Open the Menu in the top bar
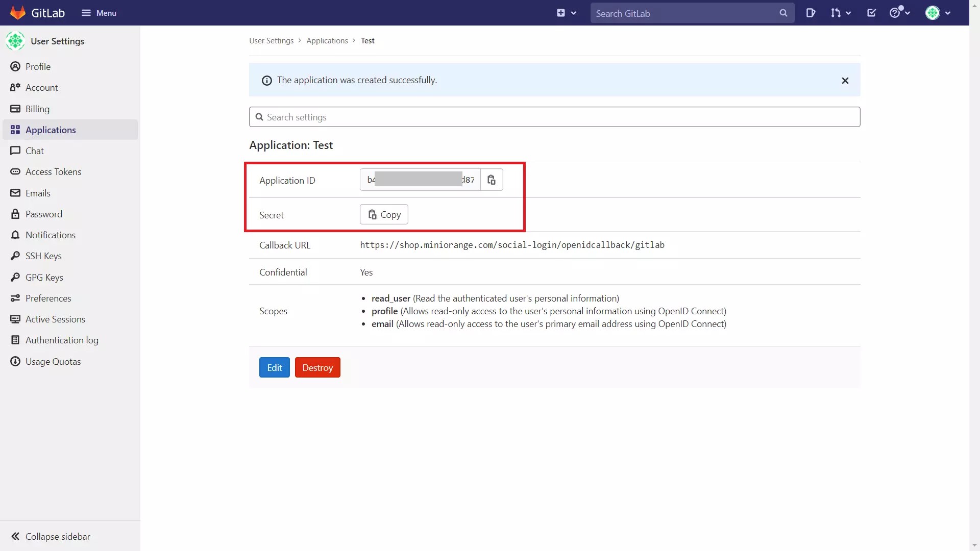 pyautogui.click(x=99, y=13)
